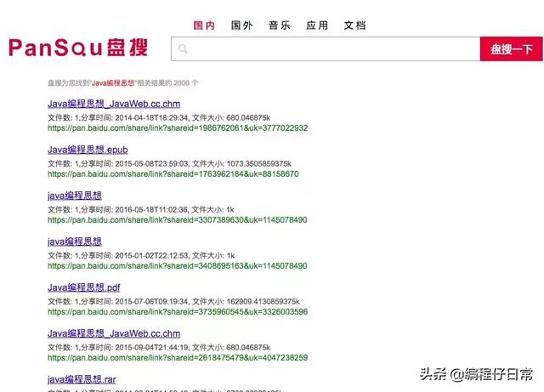Click Baidu link with shareid=3735960545
This screenshot has width=544, height=392.
click(178, 312)
